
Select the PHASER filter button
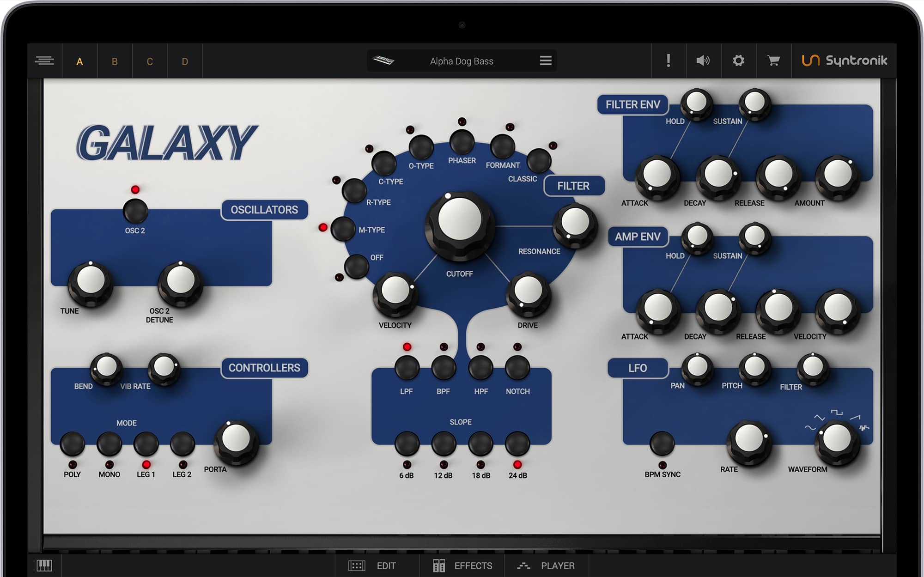[462, 142]
